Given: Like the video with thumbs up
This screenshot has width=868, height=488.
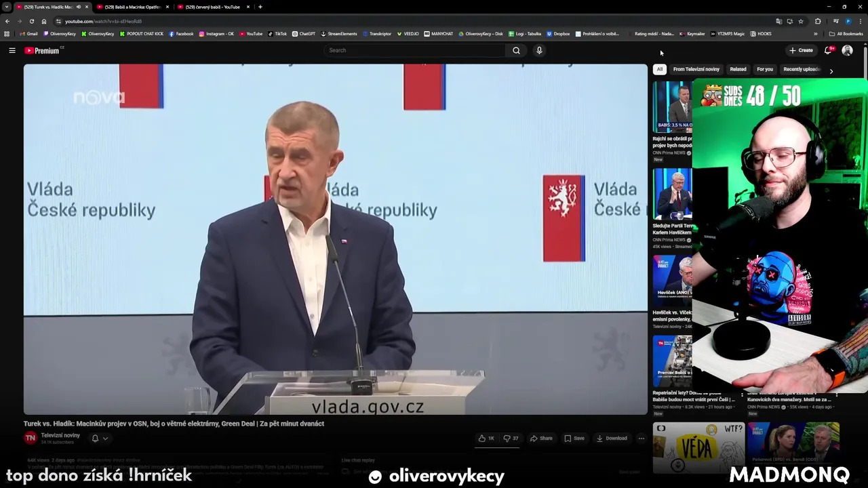Looking at the screenshot, I should pos(486,439).
